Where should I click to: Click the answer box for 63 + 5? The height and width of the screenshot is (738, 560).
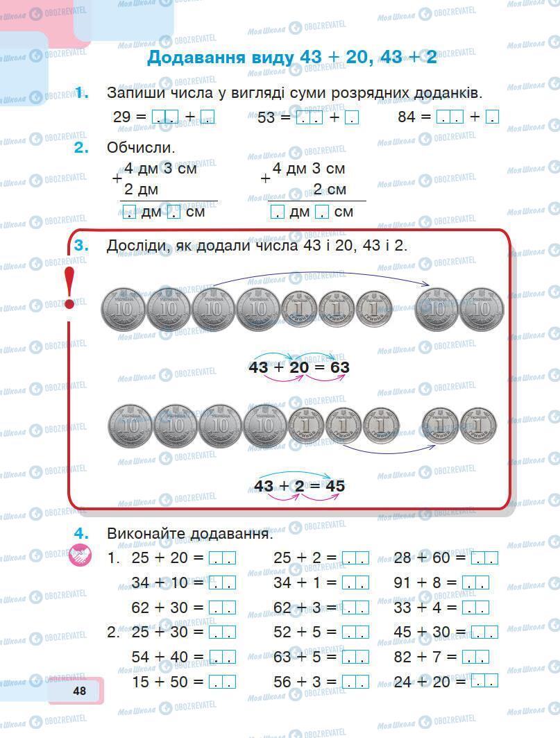click(355, 657)
